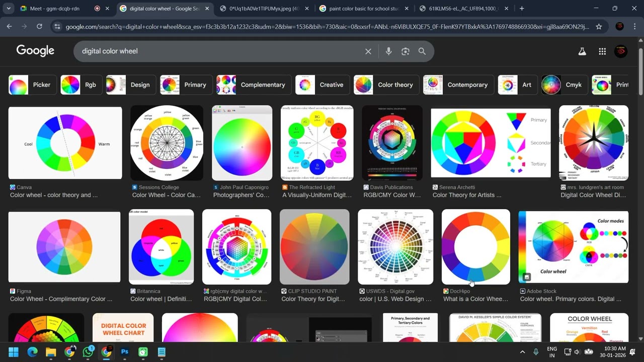Go back with browser back arrow
This screenshot has width=644, height=362.
click(x=9, y=27)
